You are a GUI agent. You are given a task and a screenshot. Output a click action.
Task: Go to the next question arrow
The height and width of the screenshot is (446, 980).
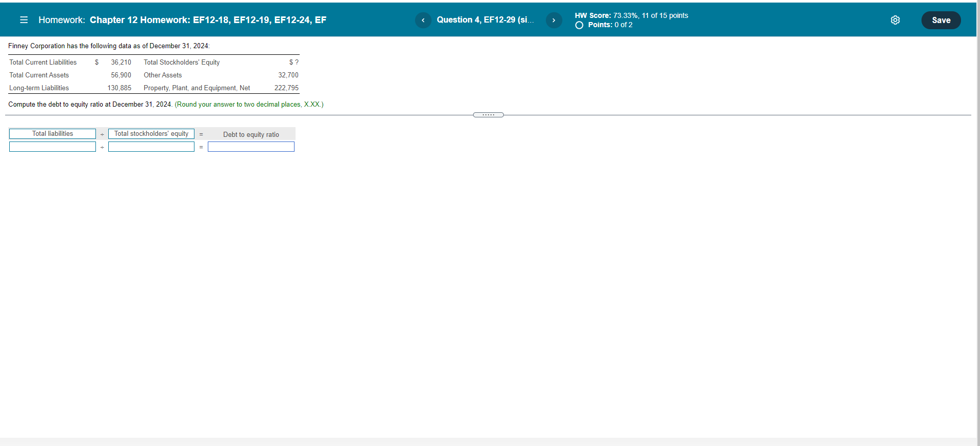554,20
